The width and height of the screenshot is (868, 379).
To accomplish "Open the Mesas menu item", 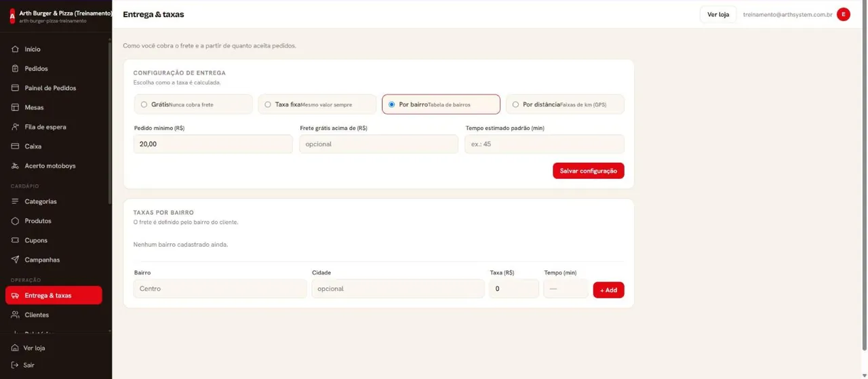I will tap(54, 107).
